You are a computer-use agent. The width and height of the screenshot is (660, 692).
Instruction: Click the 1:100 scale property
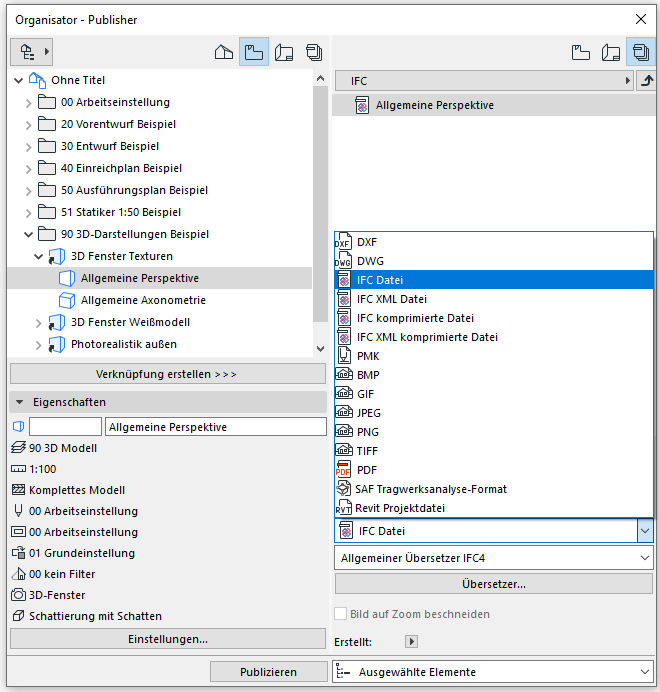[x=34, y=469]
